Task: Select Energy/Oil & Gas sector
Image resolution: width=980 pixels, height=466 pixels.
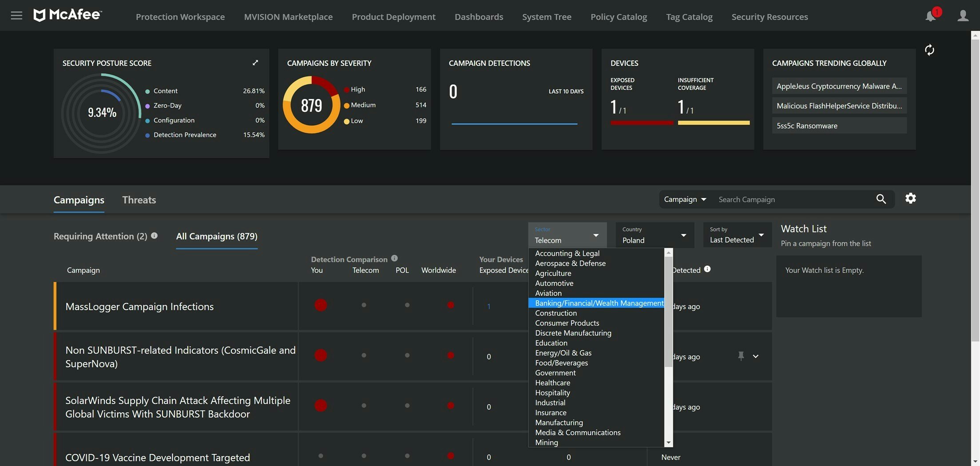Action: click(x=596, y=353)
